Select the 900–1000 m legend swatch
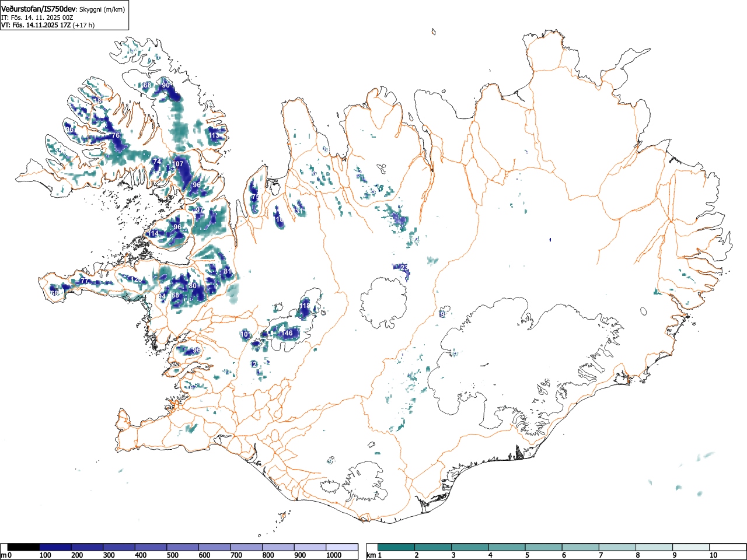The image size is (747, 560). 310,547
